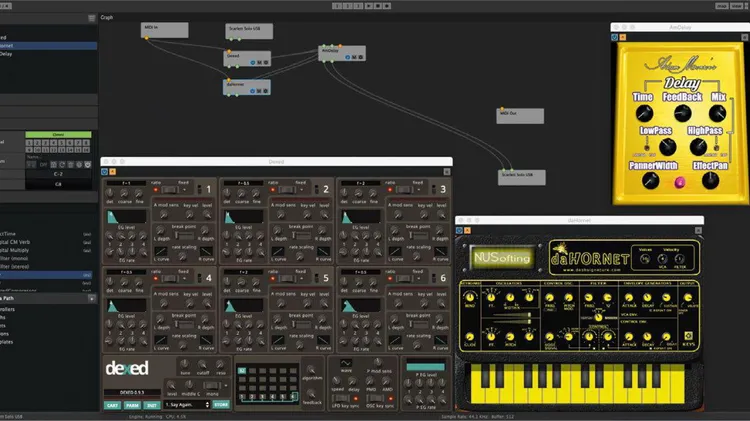750x421 pixels.
Task: Click operator 5 break point slider in Dexed
Action: [301, 324]
